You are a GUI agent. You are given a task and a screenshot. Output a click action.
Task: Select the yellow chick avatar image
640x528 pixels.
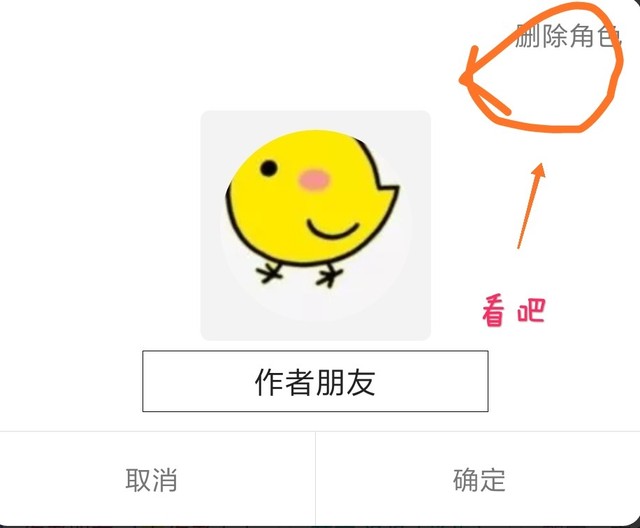[316, 225]
